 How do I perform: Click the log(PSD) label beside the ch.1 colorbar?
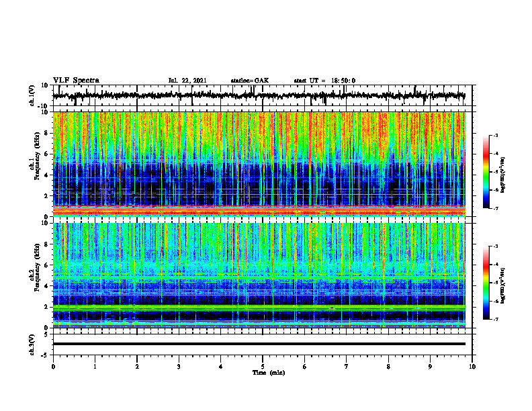click(x=503, y=175)
